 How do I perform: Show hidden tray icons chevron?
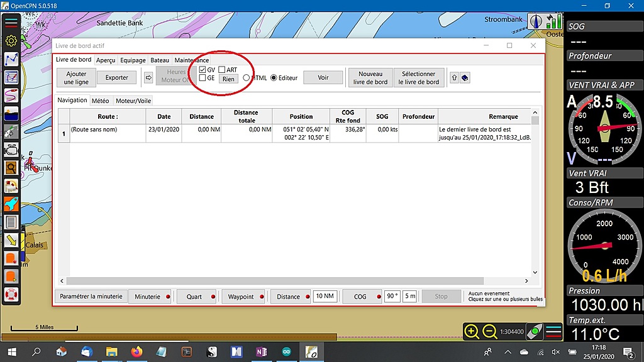click(508, 352)
